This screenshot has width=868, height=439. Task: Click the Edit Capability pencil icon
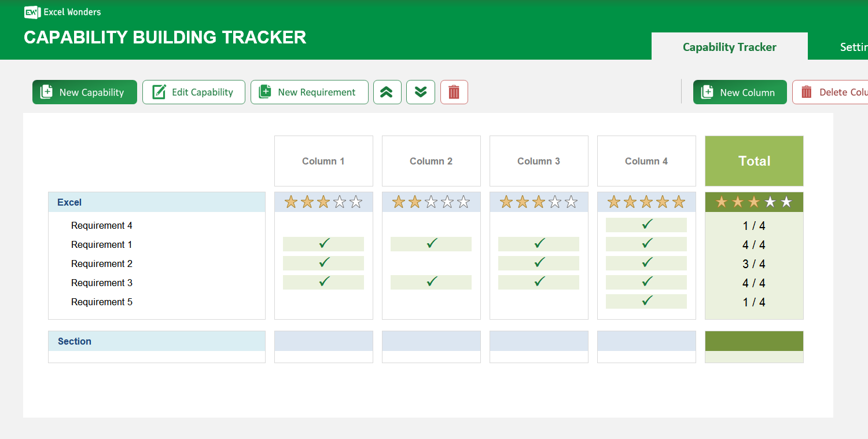tap(159, 92)
